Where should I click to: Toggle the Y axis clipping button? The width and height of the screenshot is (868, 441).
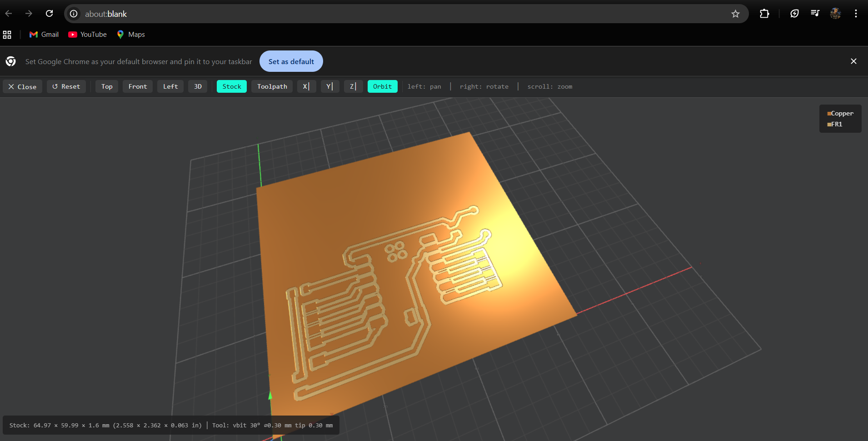pos(330,86)
